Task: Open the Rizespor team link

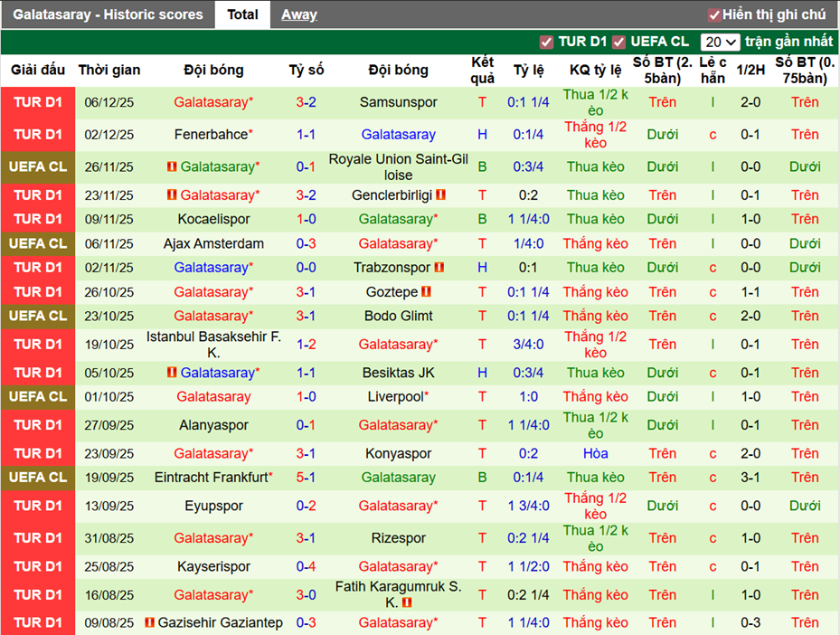Action: [399, 537]
